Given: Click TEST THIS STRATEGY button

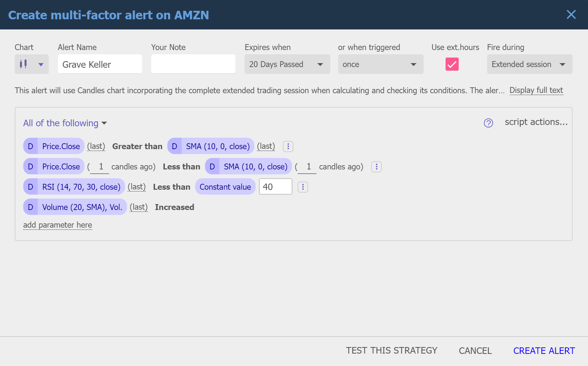Looking at the screenshot, I should coord(392,351).
